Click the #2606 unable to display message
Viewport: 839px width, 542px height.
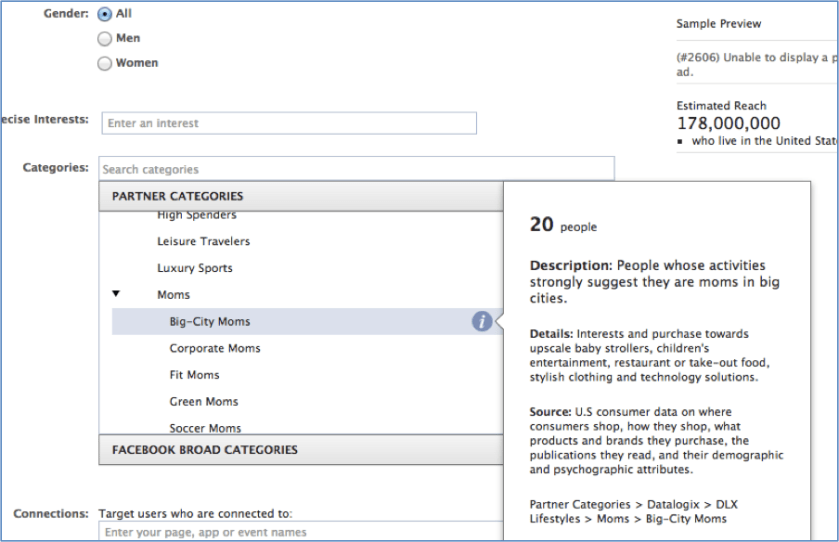click(757, 64)
